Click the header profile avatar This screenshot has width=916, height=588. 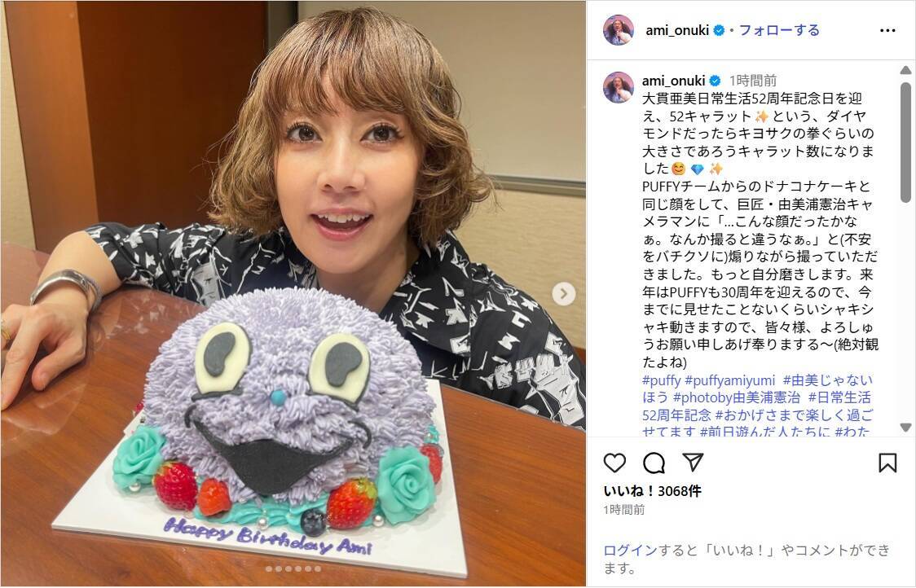tap(618, 30)
